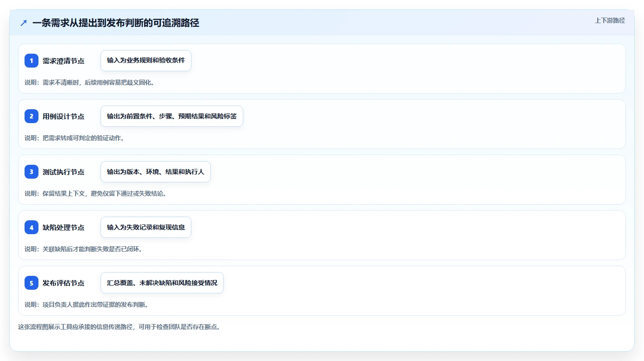Click the step number 5 badge
644x361 pixels.
pyautogui.click(x=32, y=283)
